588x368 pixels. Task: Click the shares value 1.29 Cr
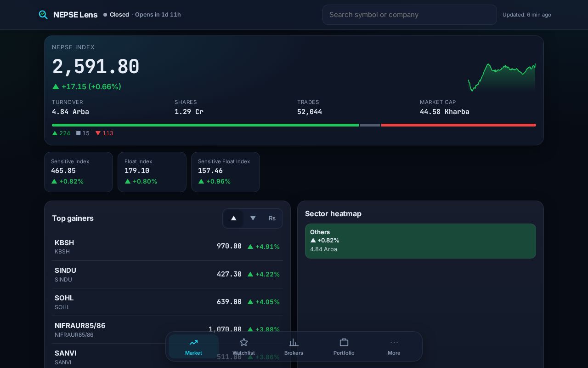(x=189, y=112)
